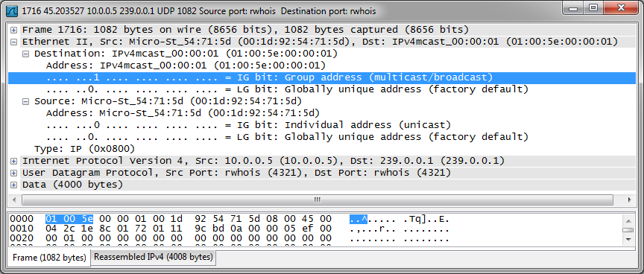This screenshot has width=644, height=274.
Task: Expand the User Datagram Protocol node
Action: tap(14, 173)
